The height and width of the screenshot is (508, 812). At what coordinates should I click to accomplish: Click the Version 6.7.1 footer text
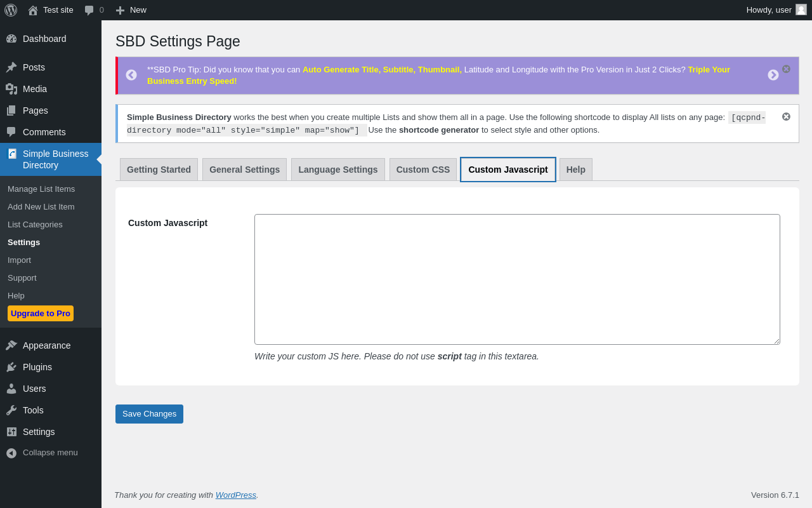(775, 495)
